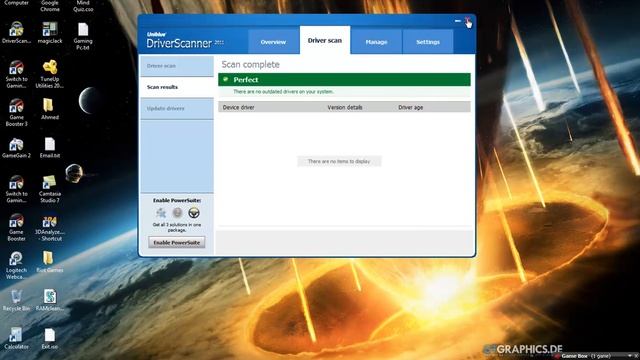Image resolution: width=640 pixels, height=360 pixels.
Task: Open the Calculator desktop shortcut
Action: point(16,338)
